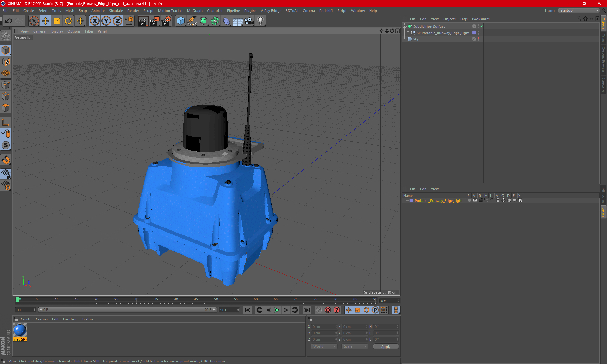607x364 pixels.
Task: Play the animation forward
Action: click(277, 310)
